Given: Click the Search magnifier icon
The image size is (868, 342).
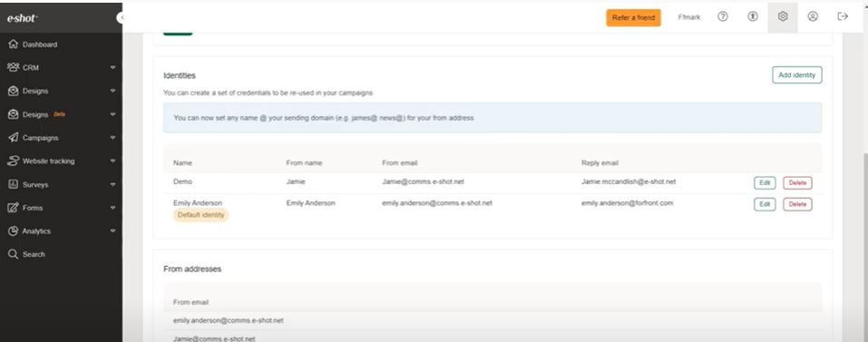Looking at the screenshot, I should (14, 254).
